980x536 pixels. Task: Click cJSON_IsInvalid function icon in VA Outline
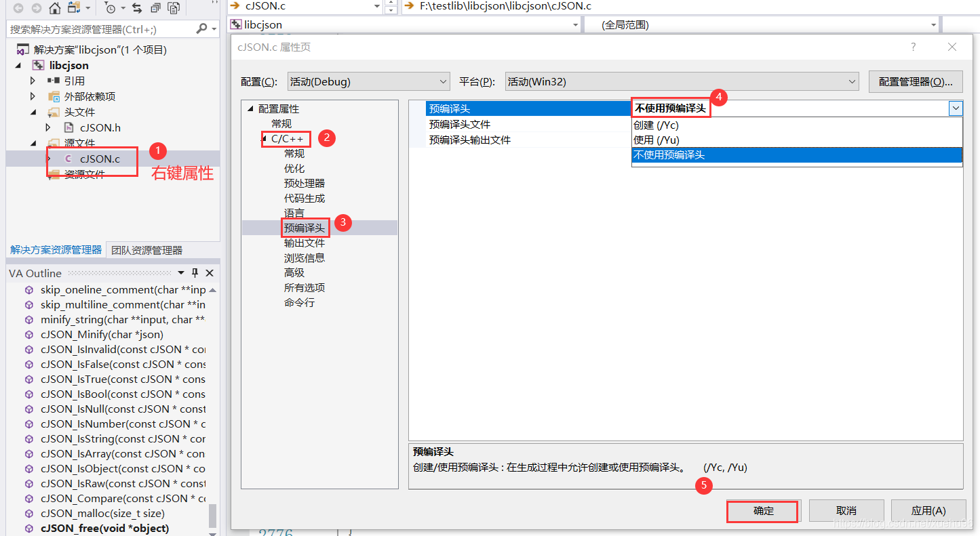pos(28,350)
